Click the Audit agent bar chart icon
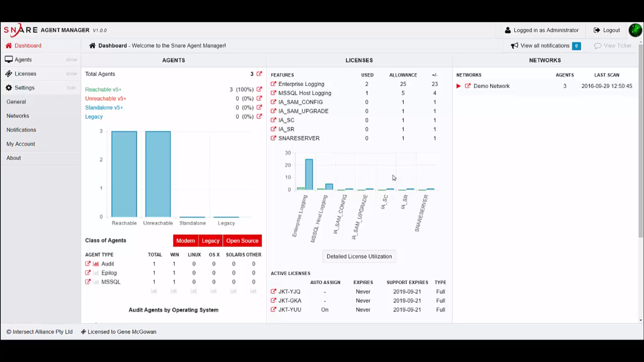 coord(96,264)
